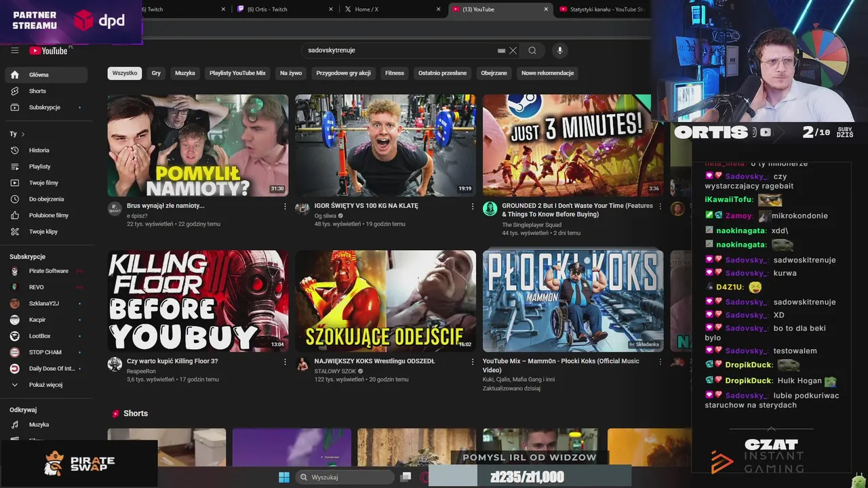
Task: Open Muzyka under Odkrywaj
Action: pos(45,424)
